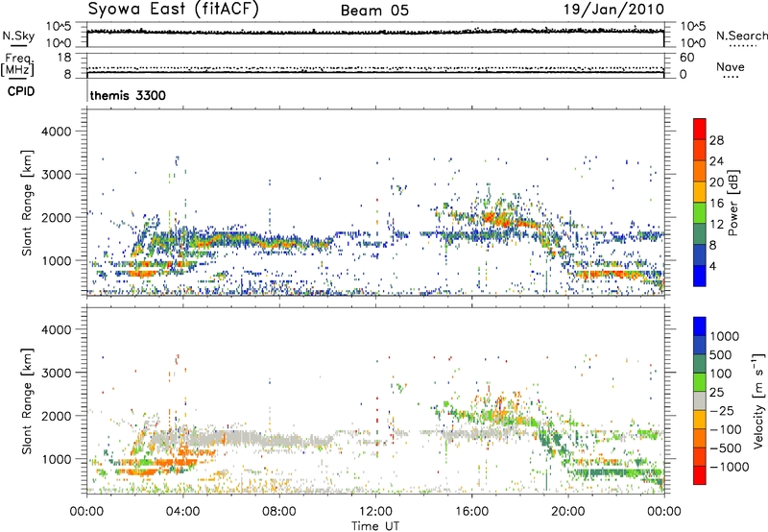Viewport: 768px width, 532px height.
Task: Click the '3000' tick on velocity panel
Action: (x=56, y=373)
